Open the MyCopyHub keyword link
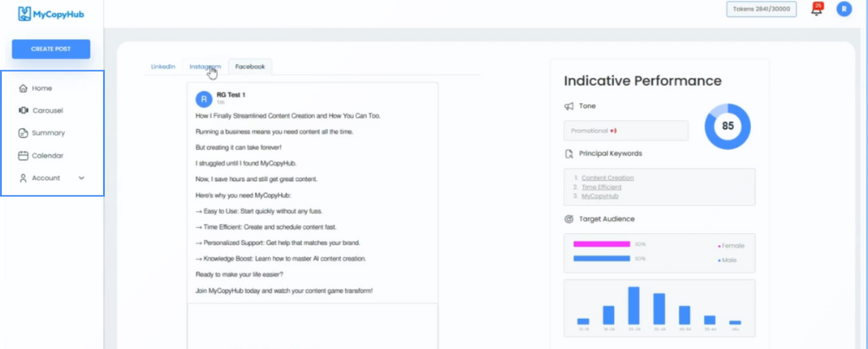The image size is (868, 349). tap(600, 196)
